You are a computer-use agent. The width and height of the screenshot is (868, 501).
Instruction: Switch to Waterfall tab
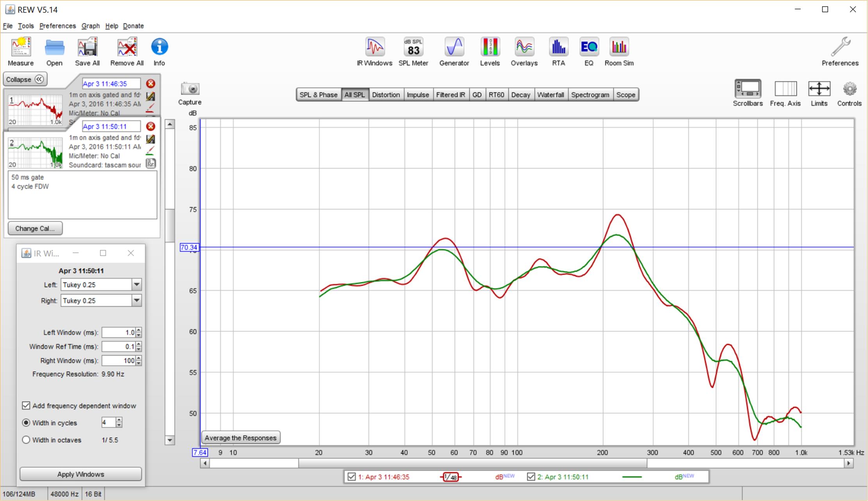(x=550, y=95)
